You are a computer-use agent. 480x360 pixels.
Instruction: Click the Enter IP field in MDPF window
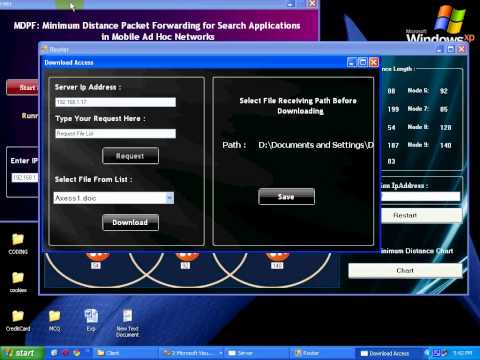[x=25, y=178]
